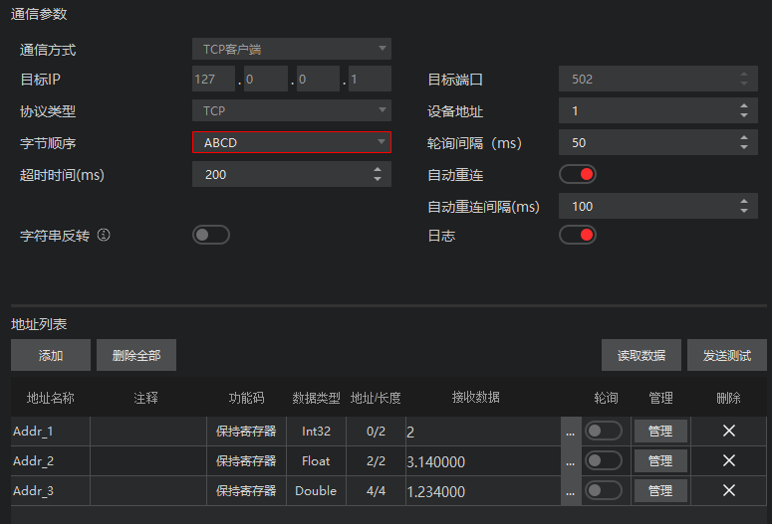Expand the 协议类型 TCP dropdown
This screenshot has height=524, width=772.
[x=291, y=111]
